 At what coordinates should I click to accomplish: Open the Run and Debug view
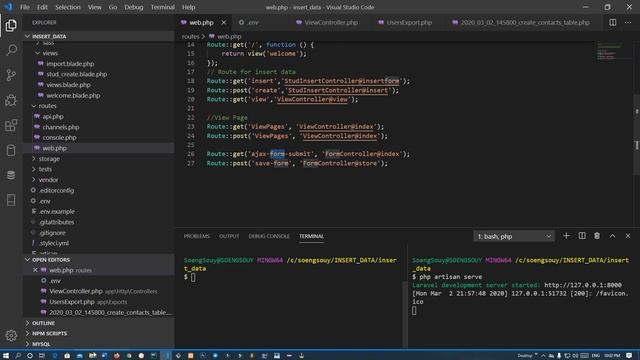click(11, 100)
